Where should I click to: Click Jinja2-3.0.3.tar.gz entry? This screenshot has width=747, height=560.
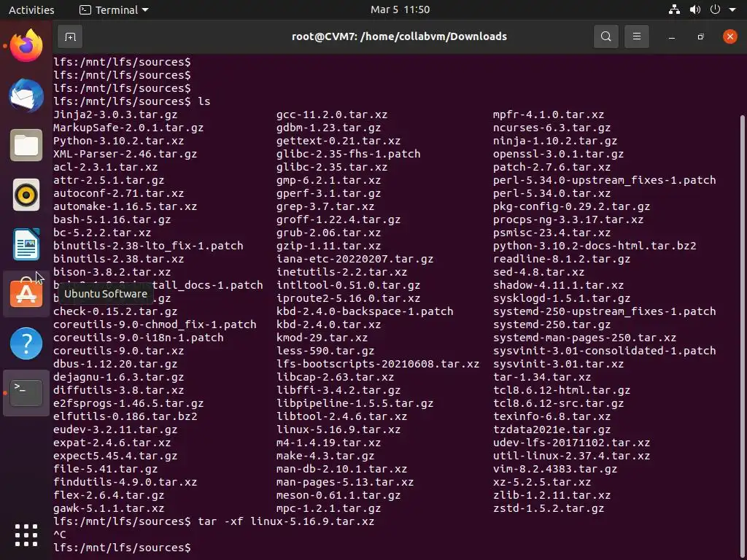click(x=115, y=114)
